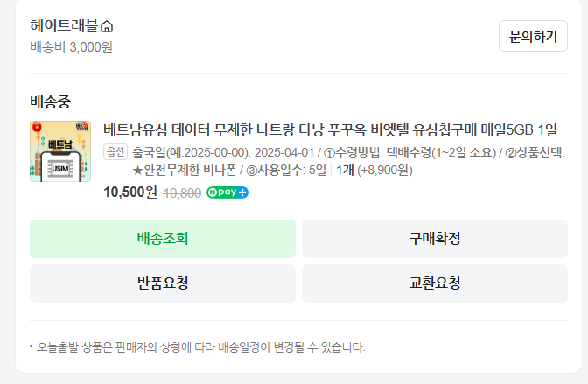Track the delivery with 배송조회
The height and width of the screenshot is (384, 588).
[163, 239]
